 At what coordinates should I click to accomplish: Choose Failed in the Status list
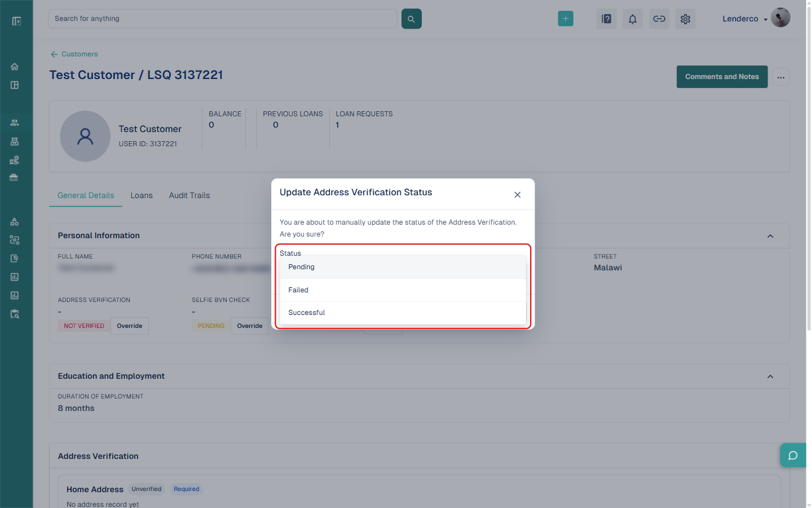403,290
